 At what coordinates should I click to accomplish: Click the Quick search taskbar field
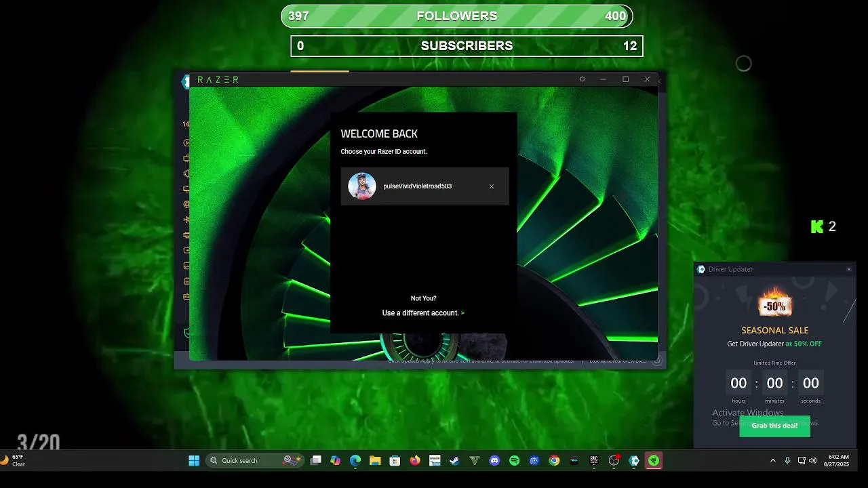coord(256,461)
